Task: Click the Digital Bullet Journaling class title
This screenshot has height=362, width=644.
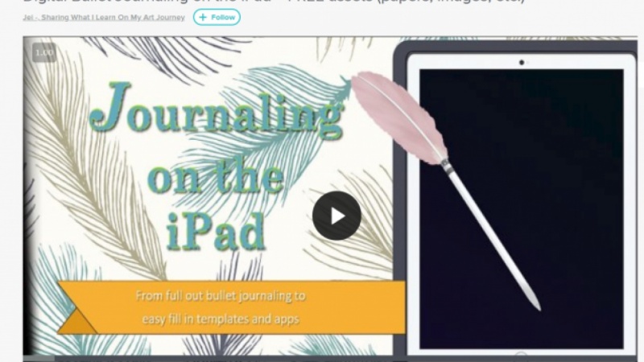Action: 274,2
